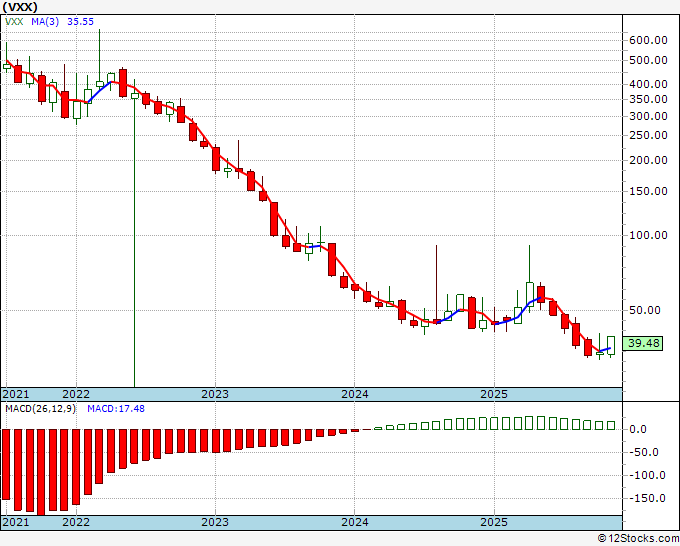Click the MACD(26,12,9) indicator label

40,409
